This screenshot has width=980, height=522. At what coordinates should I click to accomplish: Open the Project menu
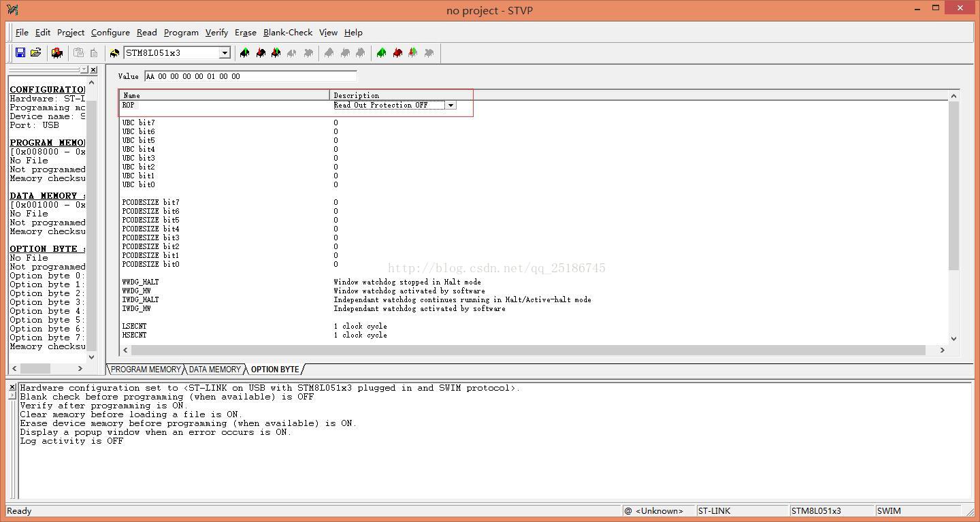(71, 32)
